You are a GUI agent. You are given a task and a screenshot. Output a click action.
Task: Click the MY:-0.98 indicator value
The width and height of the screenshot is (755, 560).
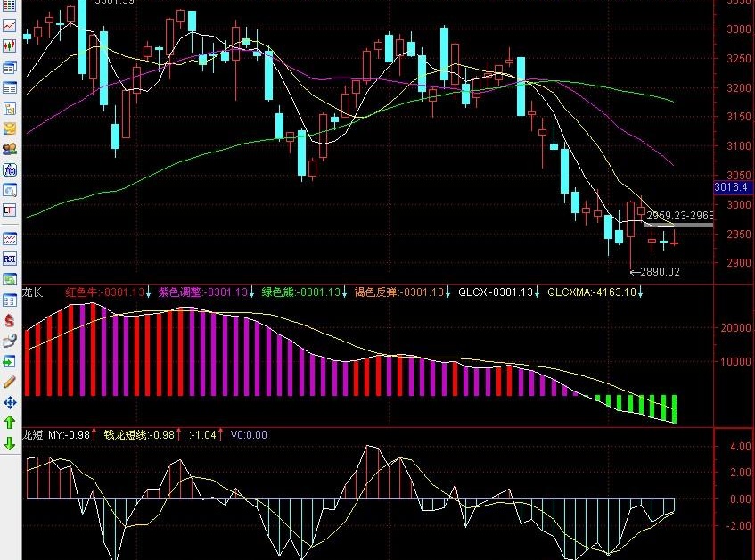(69, 435)
